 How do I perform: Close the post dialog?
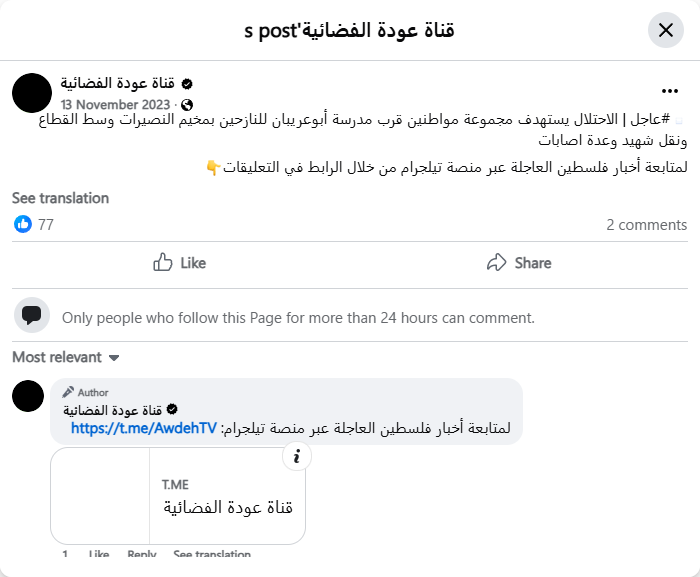666,30
